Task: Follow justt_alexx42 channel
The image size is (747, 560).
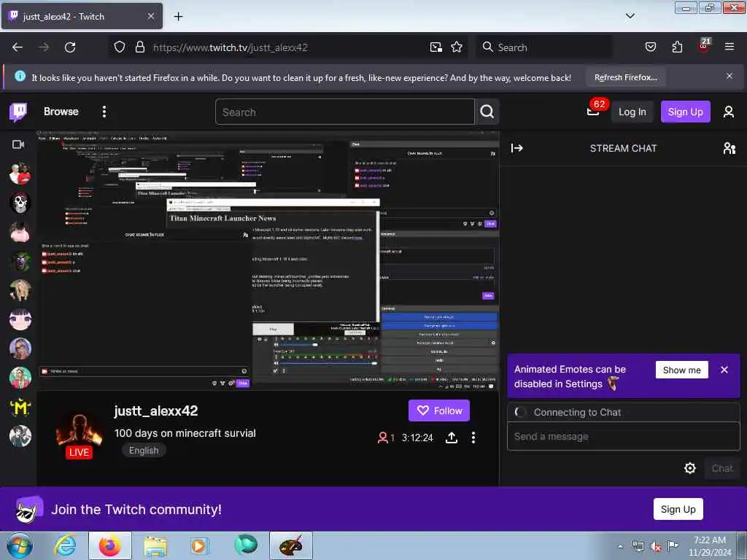Action: pyautogui.click(x=438, y=411)
